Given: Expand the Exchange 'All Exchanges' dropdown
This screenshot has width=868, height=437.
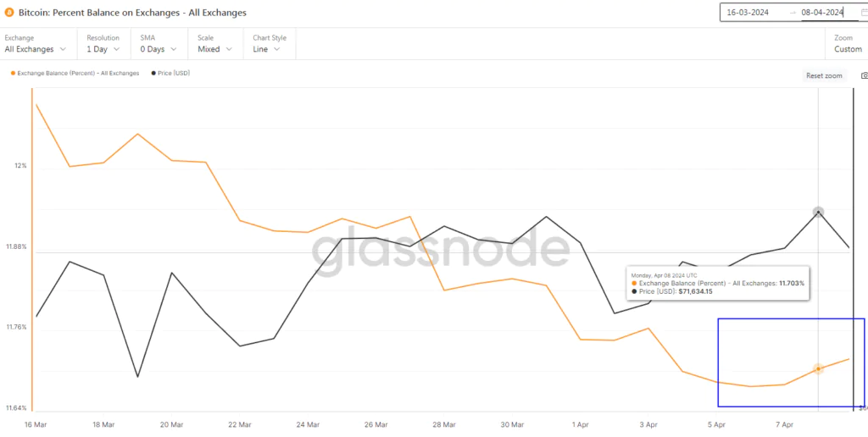Looking at the screenshot, I should [36, 49].
